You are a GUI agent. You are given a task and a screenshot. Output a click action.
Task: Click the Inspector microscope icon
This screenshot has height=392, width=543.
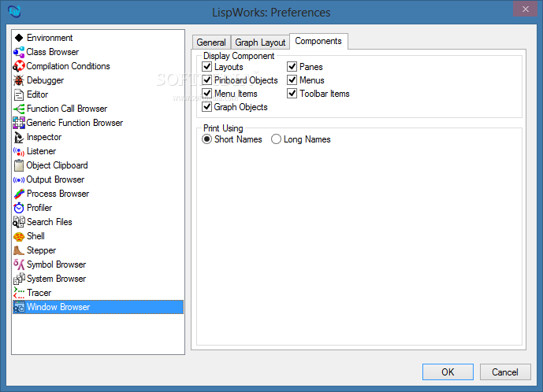click(x=19, y=137)
